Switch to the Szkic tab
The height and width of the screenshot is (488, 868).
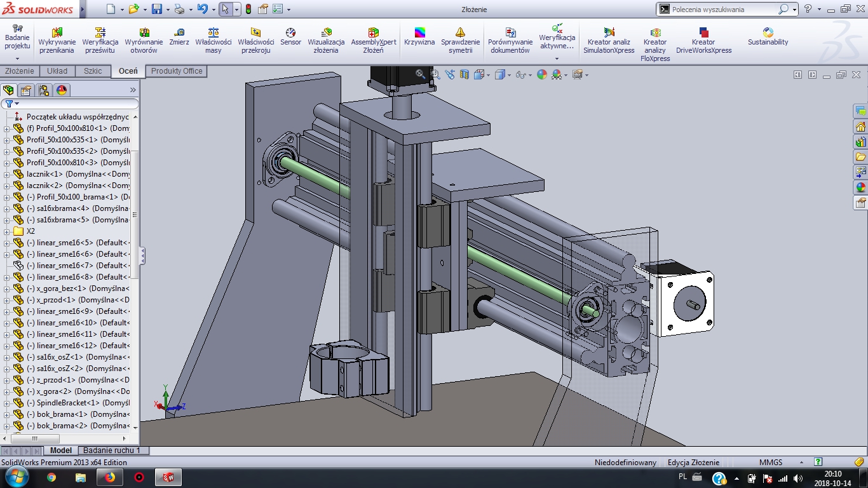coord(93,71)
